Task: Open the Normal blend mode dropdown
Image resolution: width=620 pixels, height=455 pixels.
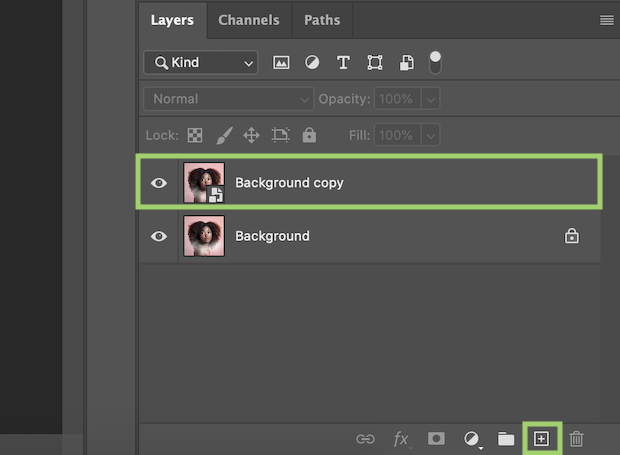Action: point(229,99)
